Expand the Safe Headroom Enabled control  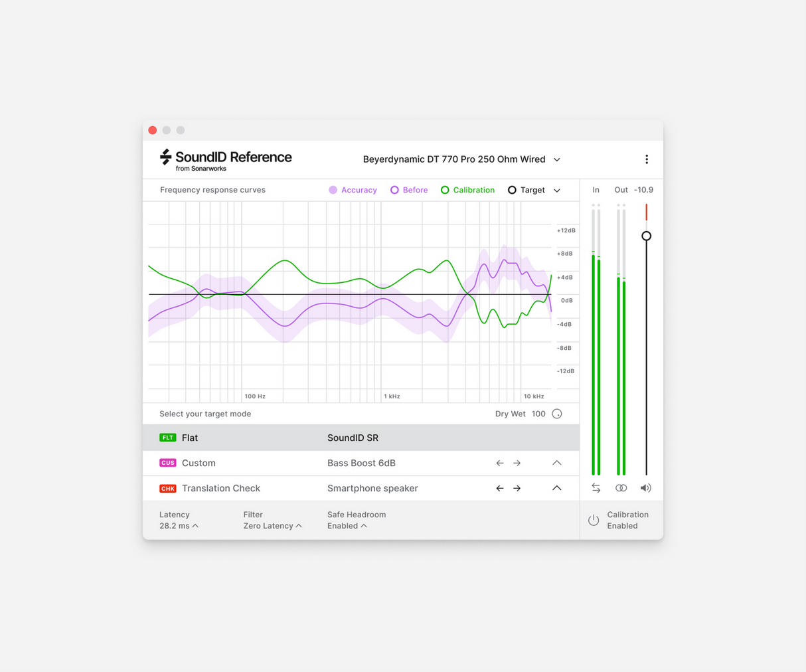tap(347, 525)
